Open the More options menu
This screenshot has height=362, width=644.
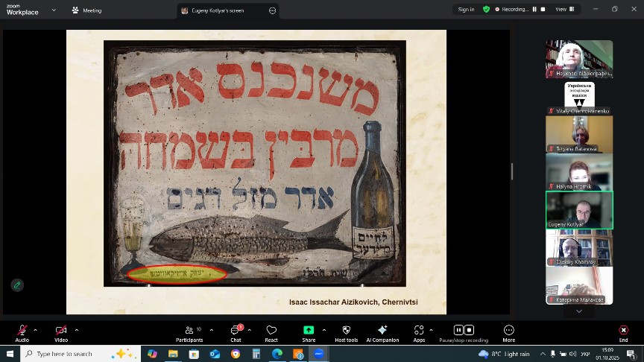(508, 331)
